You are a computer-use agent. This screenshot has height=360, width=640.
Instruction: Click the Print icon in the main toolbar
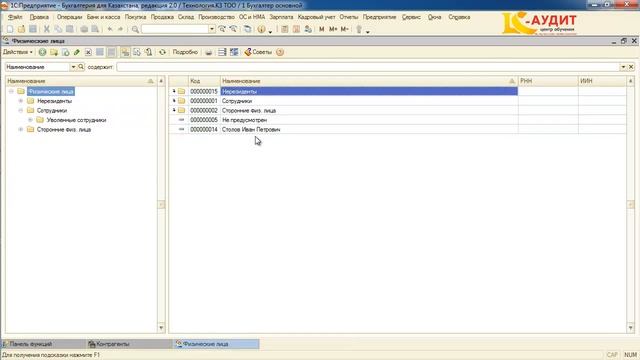tap(84, 29)
